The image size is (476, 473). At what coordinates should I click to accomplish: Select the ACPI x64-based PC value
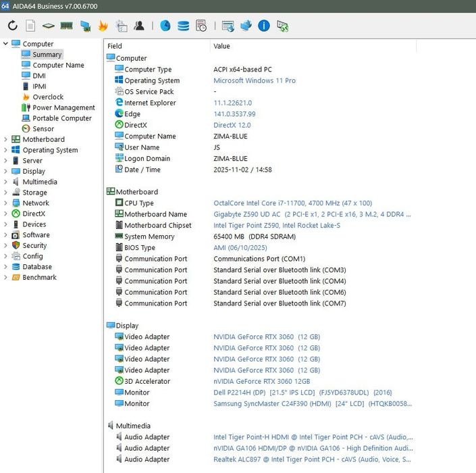point(242,70)
